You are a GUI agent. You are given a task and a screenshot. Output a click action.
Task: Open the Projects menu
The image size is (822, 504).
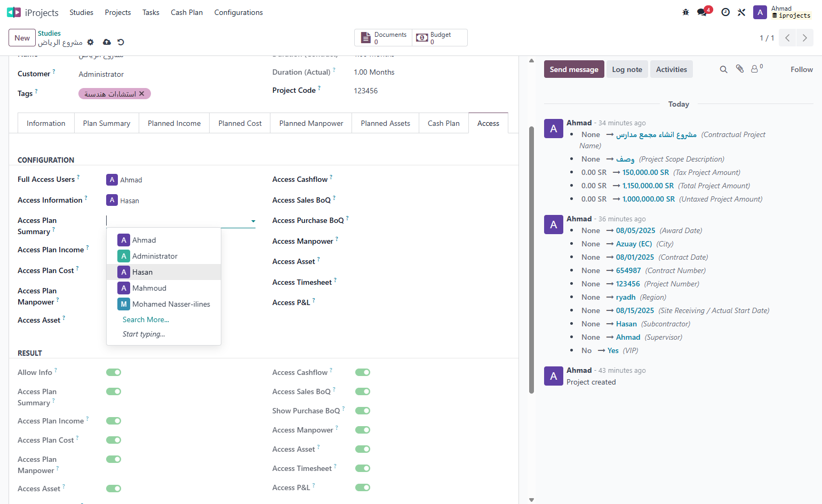point(118,12)
